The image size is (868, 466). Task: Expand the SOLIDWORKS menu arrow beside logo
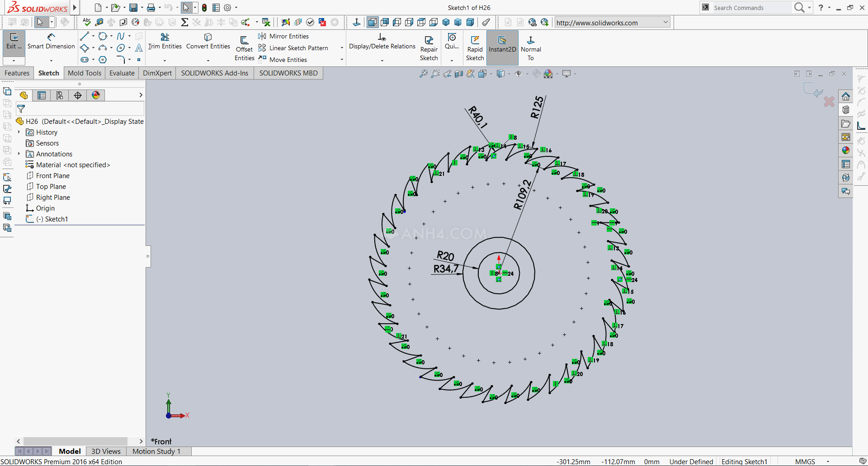75,8
